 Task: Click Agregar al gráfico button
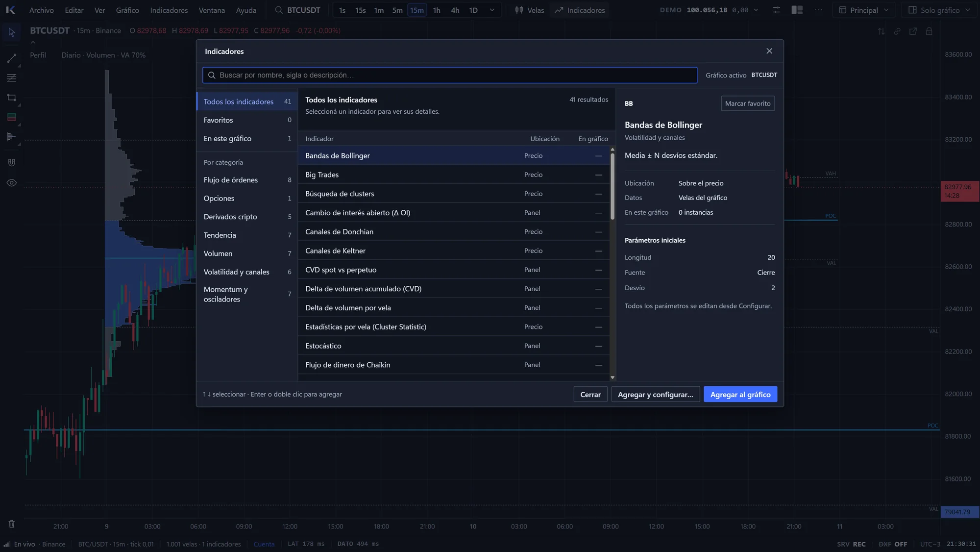point(740,395)
